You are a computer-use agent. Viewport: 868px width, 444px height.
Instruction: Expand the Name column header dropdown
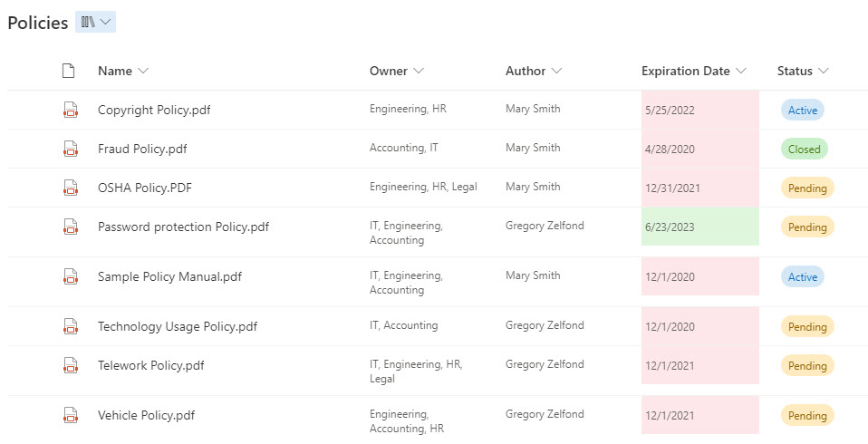point(143,71)
